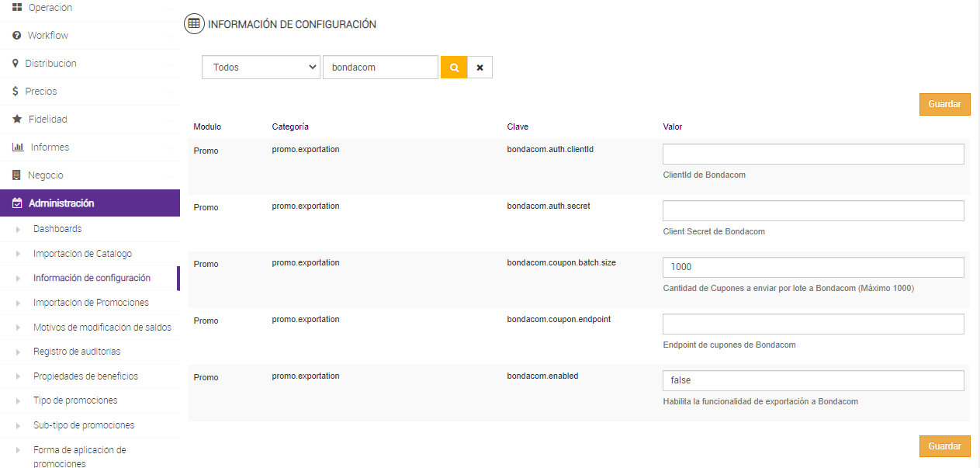Click the Informes bar chart icon

click(x=18, y=147)
